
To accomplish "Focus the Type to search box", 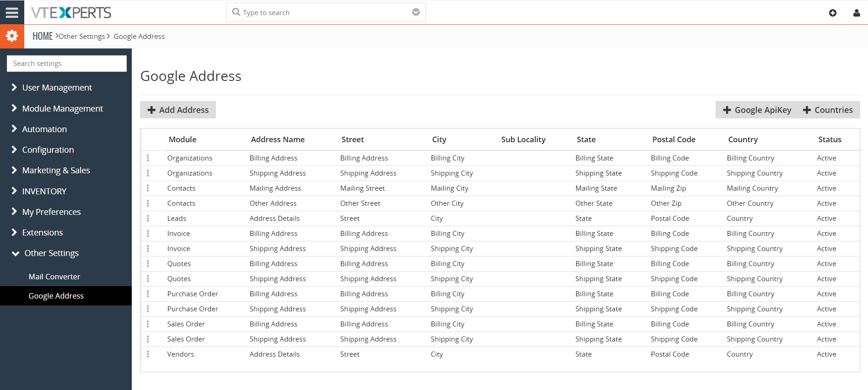I will (x=326, y=12).
